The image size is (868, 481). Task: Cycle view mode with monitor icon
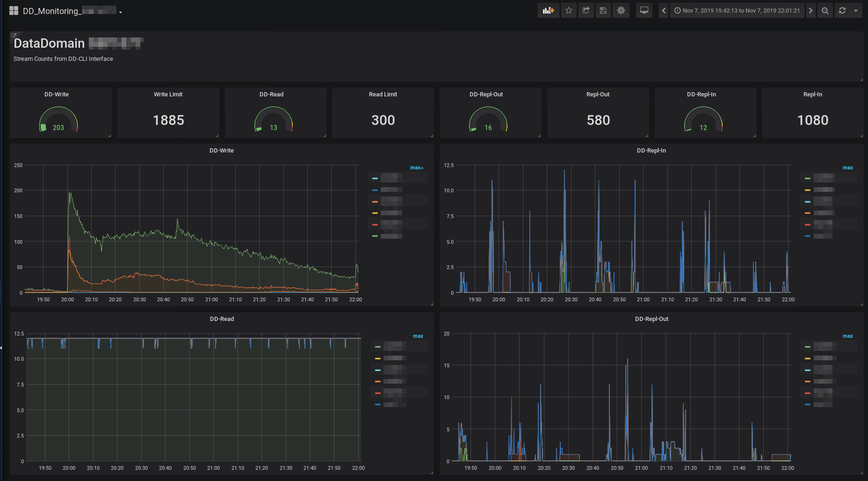pyautogui.click(x=644, y=10)
